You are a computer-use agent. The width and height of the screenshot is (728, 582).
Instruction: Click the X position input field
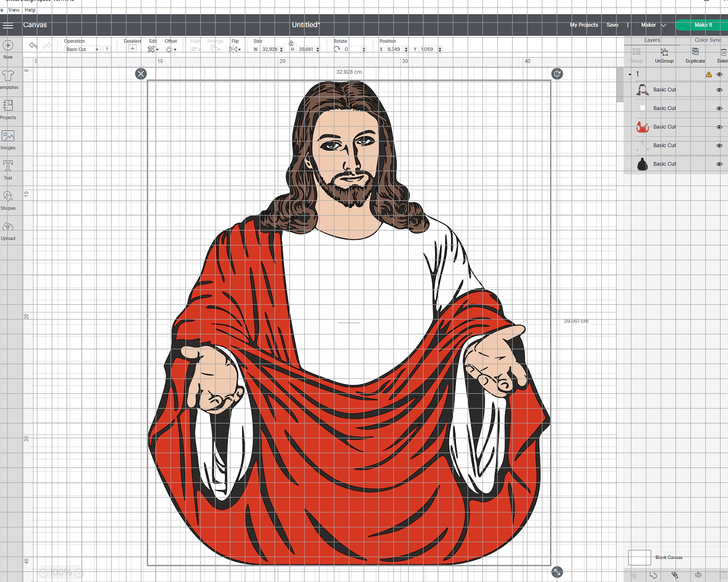(394, 49)
